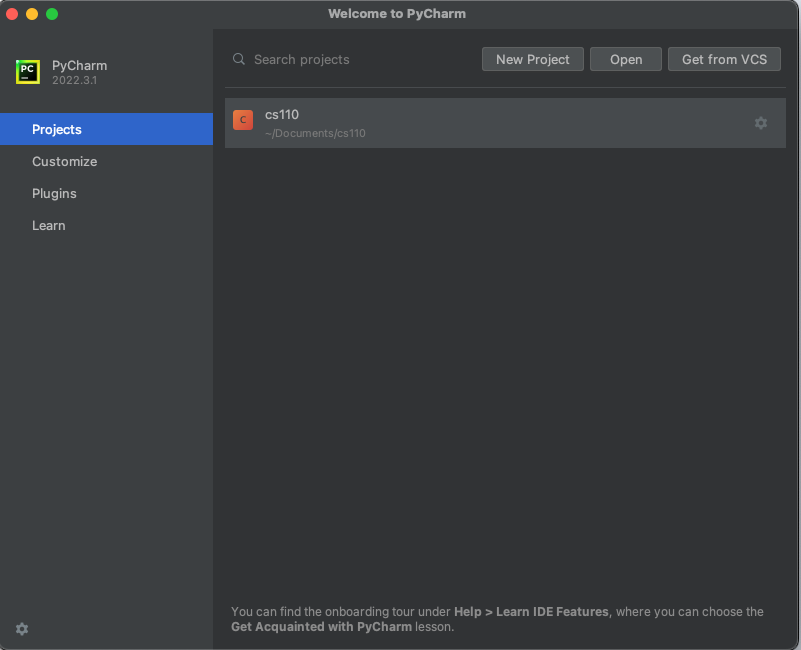Screen dimensions: 801x650
Task: Open the settings gear at bottom left
Action: pyautogui.click(x=22, y=628)
